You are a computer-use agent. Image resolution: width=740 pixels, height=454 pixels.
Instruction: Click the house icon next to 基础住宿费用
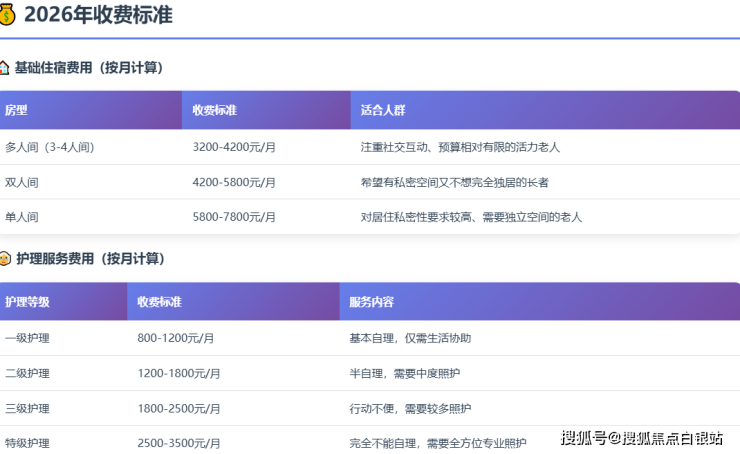point(5,68)
